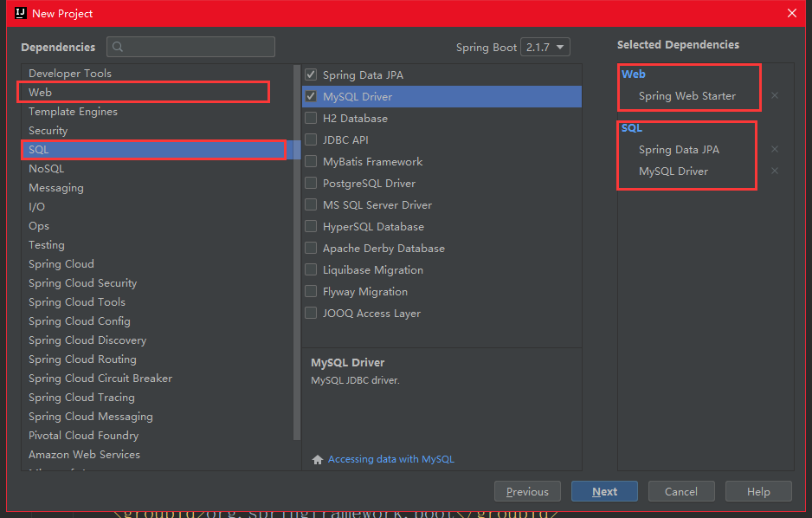Enable the Liquibase Migration checkbox
The width and height of the screenshot is (812, 518).
click(x=311, y=270)
